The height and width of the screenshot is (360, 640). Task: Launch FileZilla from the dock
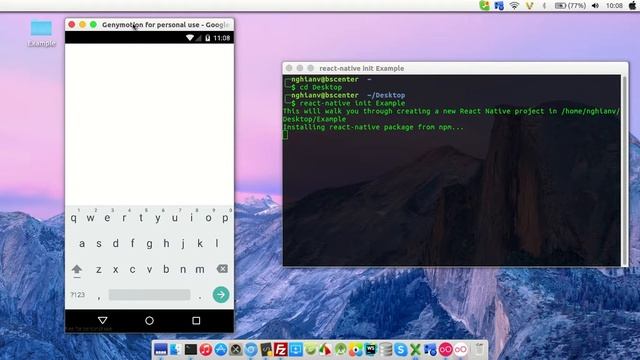point(280,349)
